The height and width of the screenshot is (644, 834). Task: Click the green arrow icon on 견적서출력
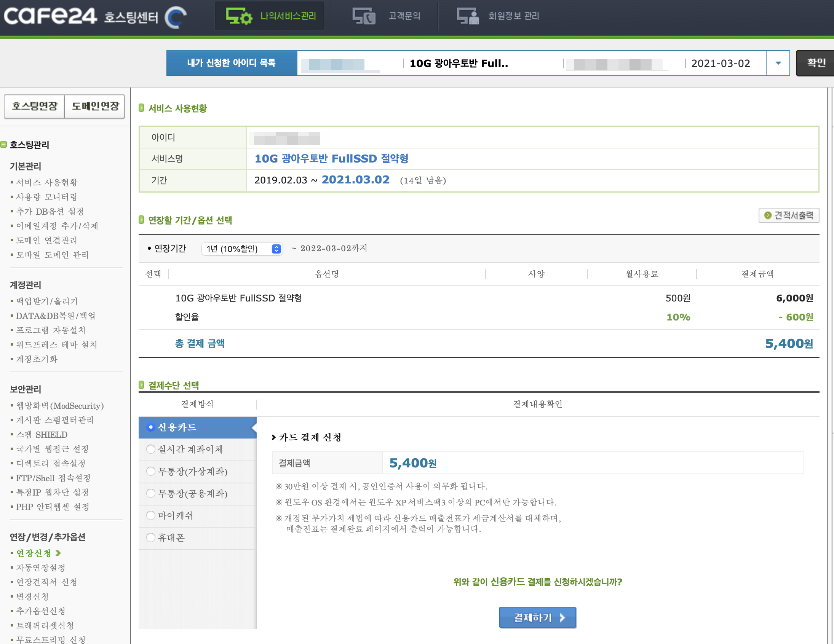[x=768, y=216]
